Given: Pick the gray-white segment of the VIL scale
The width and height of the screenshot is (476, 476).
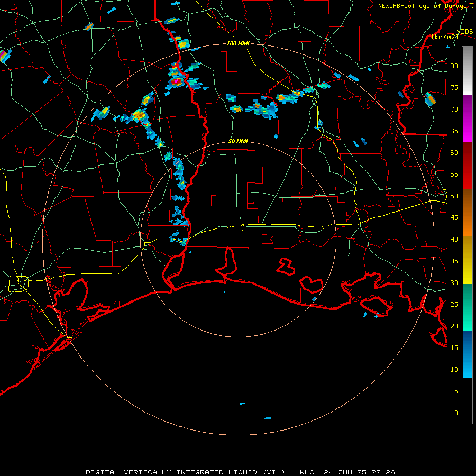Looking at the screenshot, I should (467, 71).
